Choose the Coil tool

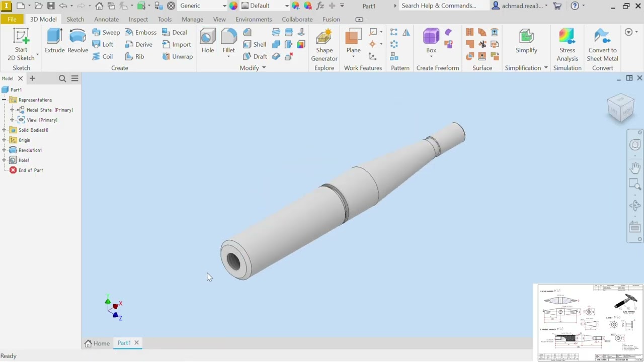(x=103, y=56)
